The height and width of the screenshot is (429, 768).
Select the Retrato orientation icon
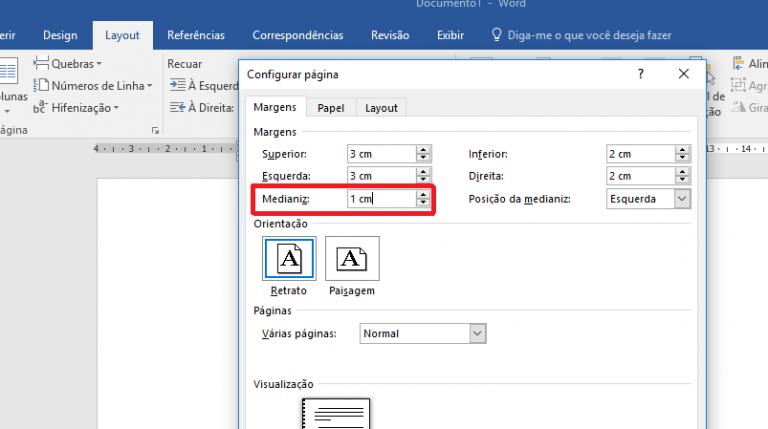pos(289,261)
